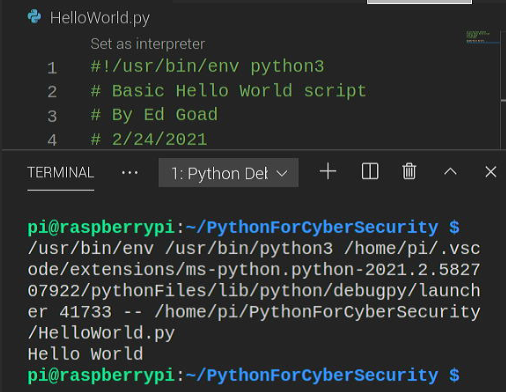Viewport: 506px width, 392px height.
Task: Click the Python file icon beside HelloWorld.py
Action: [34, 16]
